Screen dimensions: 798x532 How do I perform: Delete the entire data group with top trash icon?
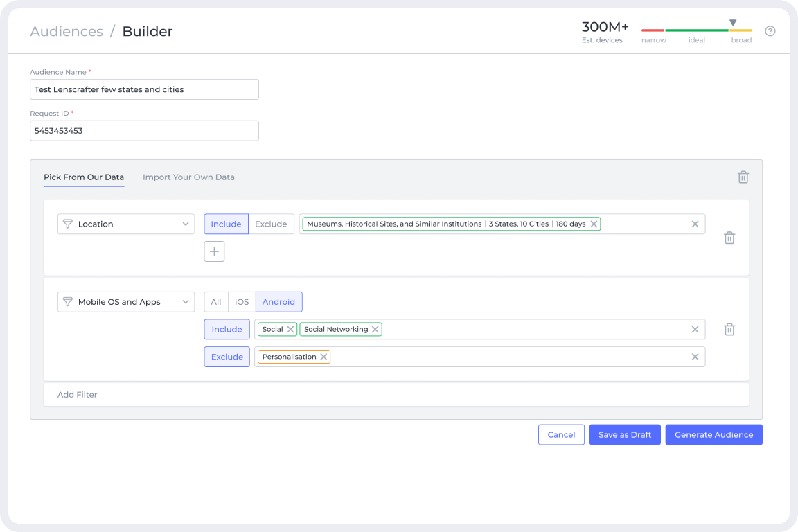click(743, 177)
